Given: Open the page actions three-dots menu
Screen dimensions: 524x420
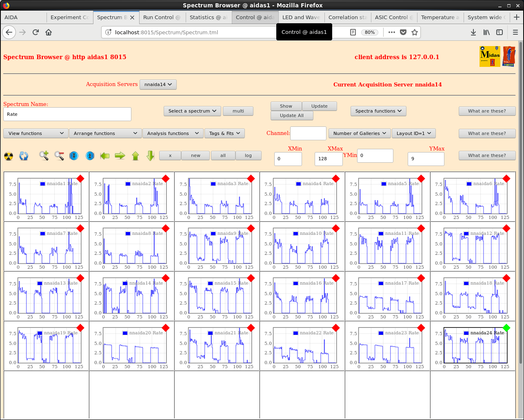Looking at the screenshot, I should pyautogui.click(x=392, y=32).
